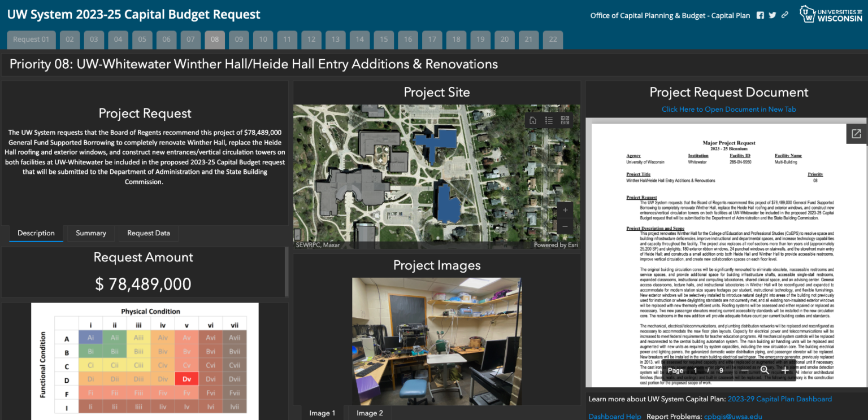The height and width of the screenshot is (420, 868).
Task: Switch to the Request 01 tab
Action: (x=31, y=40)
